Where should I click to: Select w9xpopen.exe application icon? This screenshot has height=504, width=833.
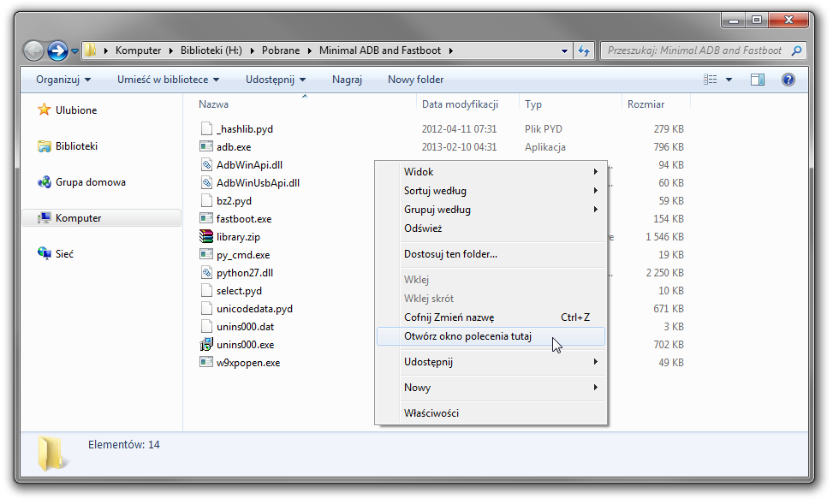pos(206,362)
